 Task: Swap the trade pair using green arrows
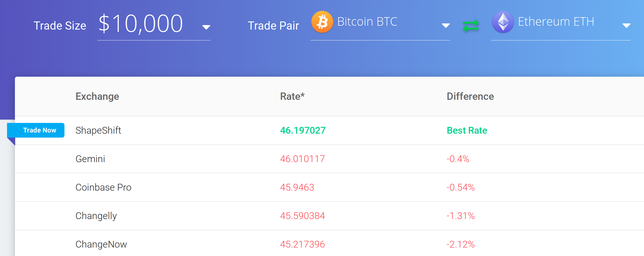(471, 26)
